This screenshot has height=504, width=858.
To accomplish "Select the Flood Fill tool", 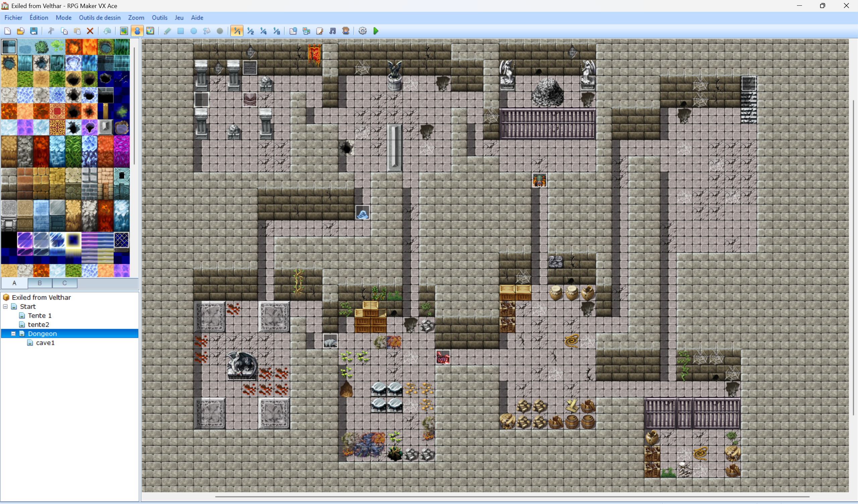I will [207, 31].
